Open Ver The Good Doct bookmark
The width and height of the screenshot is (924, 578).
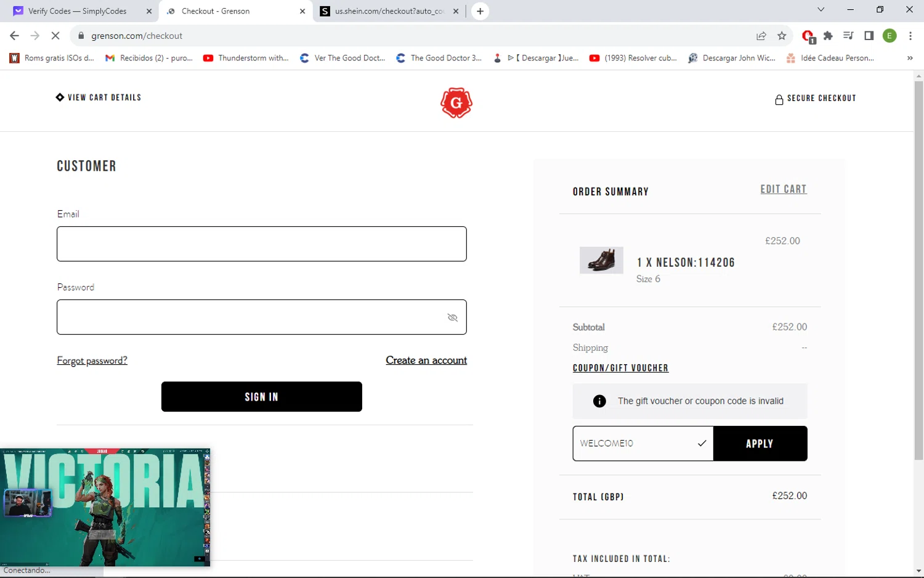click(342, 58)
